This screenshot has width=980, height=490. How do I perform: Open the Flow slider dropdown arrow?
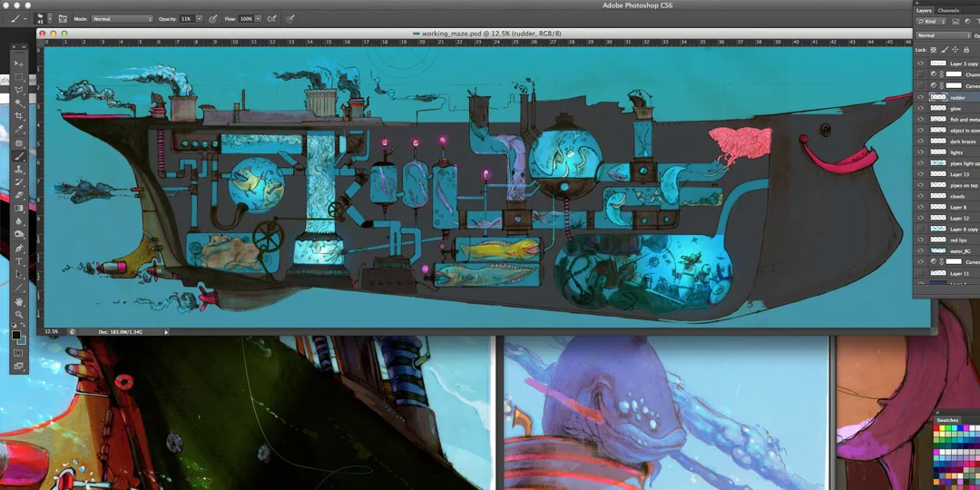point(259,19)
